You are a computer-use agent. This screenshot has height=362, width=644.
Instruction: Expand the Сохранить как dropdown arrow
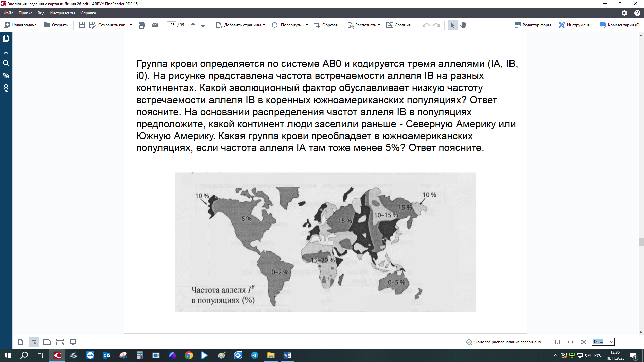pos(131,25)
